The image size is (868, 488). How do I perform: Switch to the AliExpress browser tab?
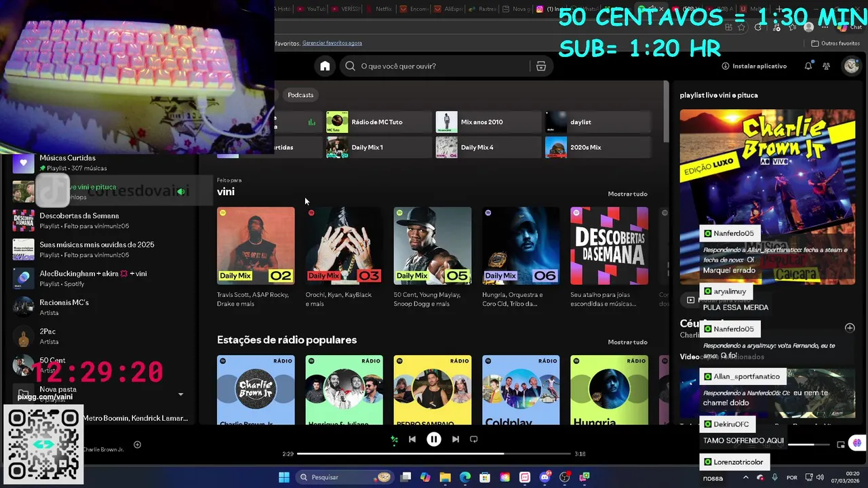pyautogui.click(x=448, y=9)
